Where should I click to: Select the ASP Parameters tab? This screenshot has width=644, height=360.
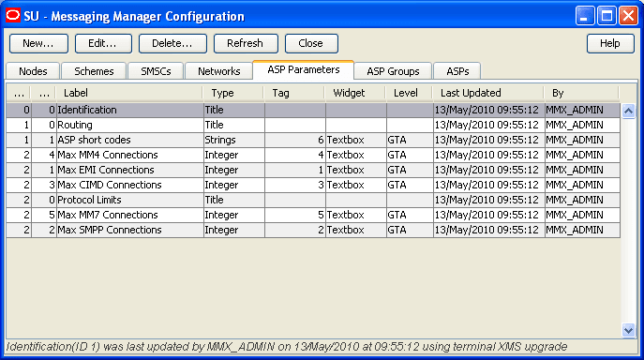click(303, 70)
